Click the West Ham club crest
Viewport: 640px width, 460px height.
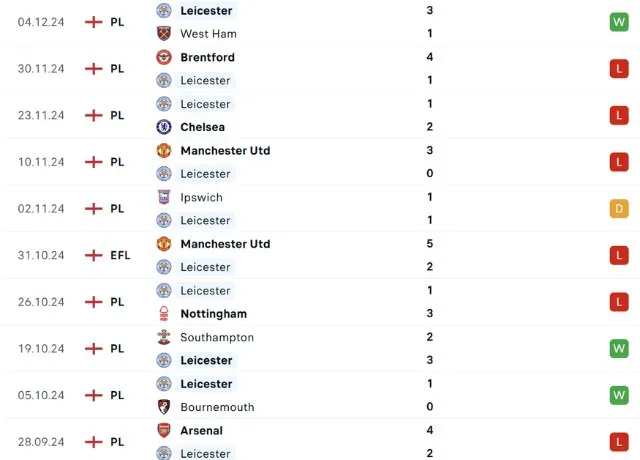pyautogui.click(x=164, y=34)
